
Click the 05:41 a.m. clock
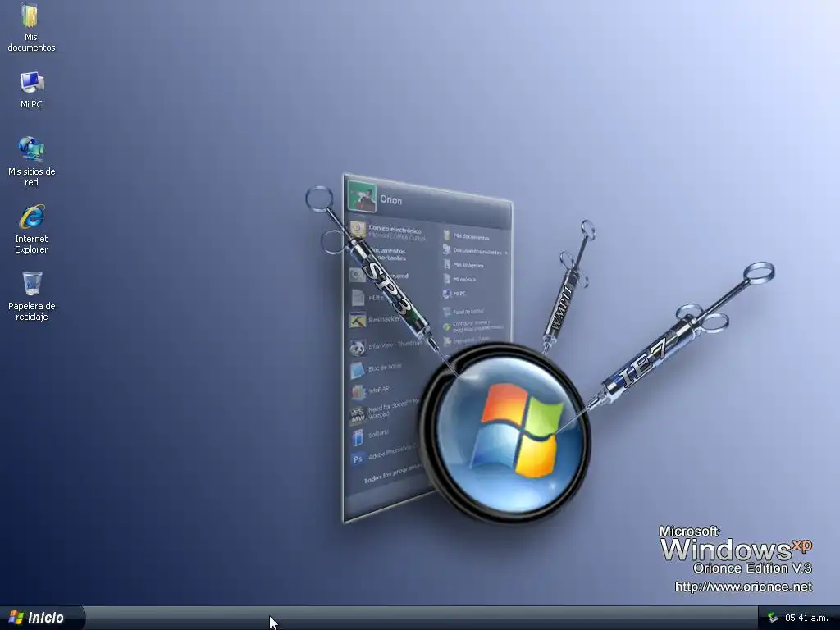coord(806,618)
